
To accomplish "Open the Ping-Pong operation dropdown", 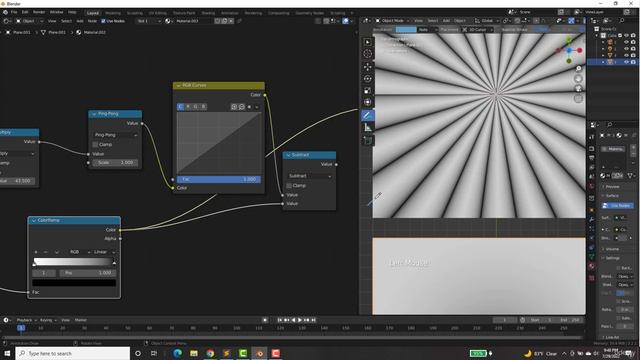I will click(x=116, y=135).
